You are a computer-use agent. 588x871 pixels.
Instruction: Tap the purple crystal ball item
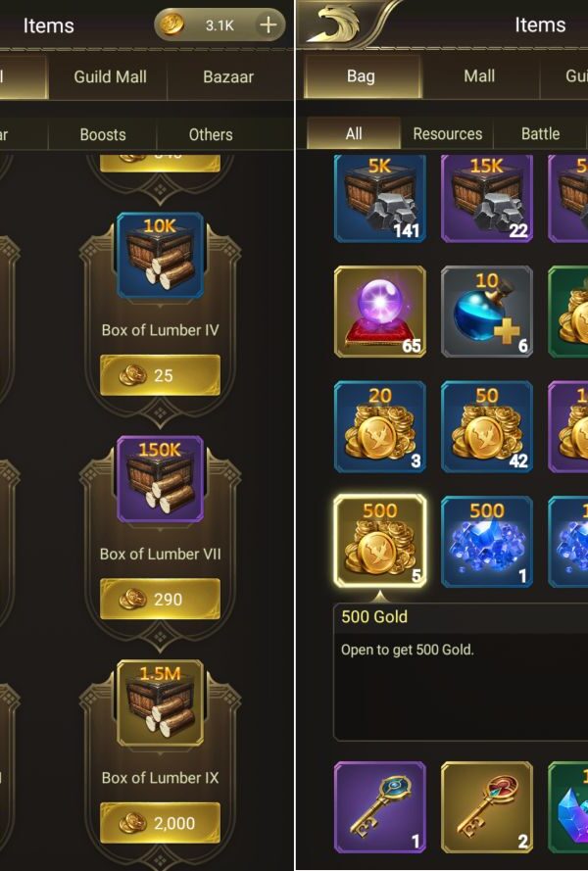pos(380,312)
